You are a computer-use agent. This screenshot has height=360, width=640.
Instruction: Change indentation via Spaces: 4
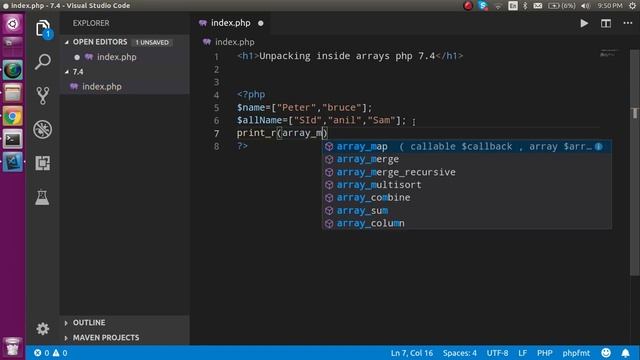[x=460, y=353]
